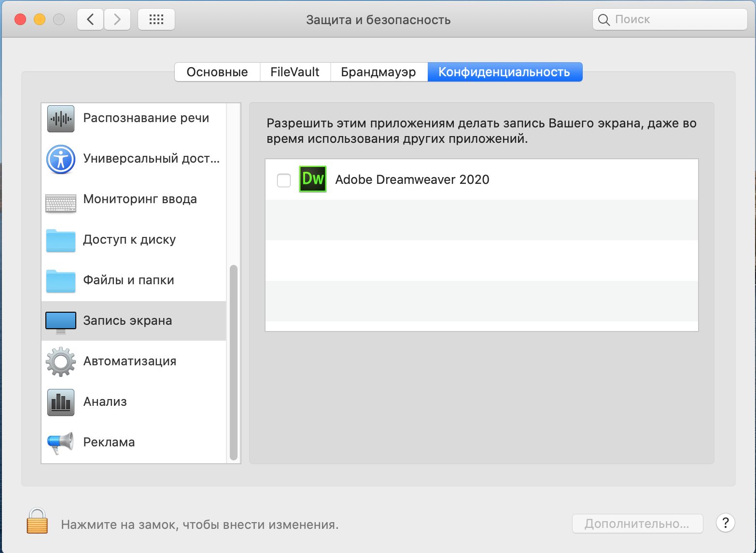This screenshot has width=756, height=553.
Task: Switch to the Основные tab
Action: point(217,72)
